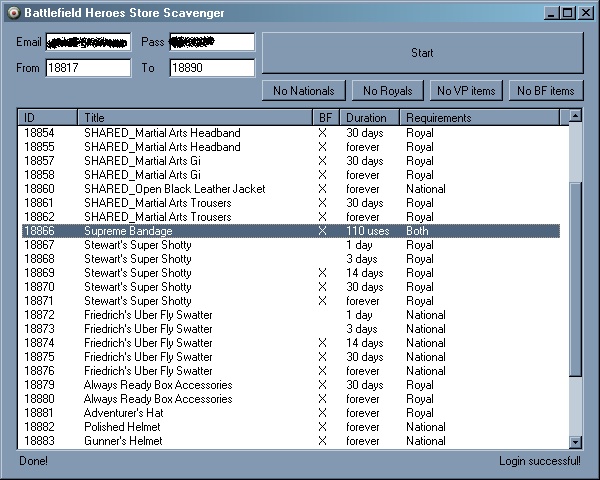The height and width of the screenshot is (480, 600).
Task: Select row 18854 Martial Arts Headband
Action: point(291,133)
